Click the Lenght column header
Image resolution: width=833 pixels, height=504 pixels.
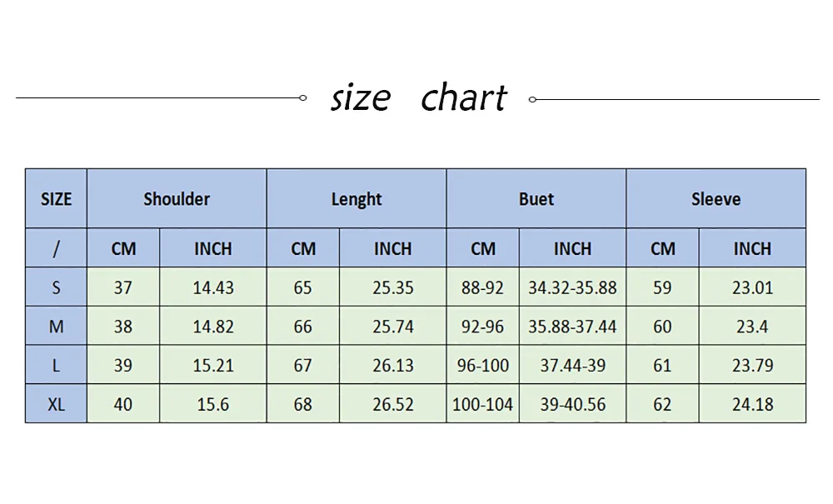(x=356, y=198)
